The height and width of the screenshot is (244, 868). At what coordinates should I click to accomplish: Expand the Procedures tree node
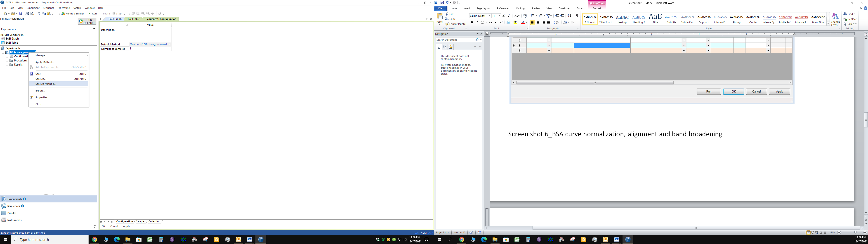(7, 61)
